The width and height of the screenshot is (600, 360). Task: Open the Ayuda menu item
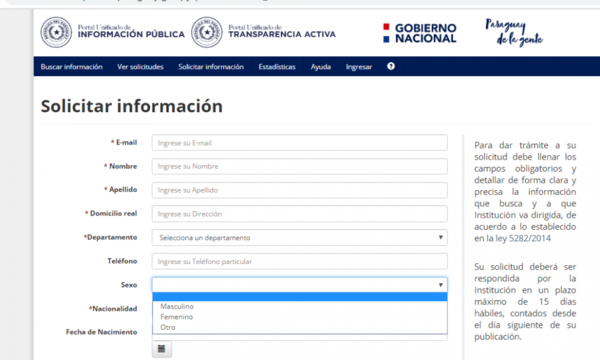321,67
